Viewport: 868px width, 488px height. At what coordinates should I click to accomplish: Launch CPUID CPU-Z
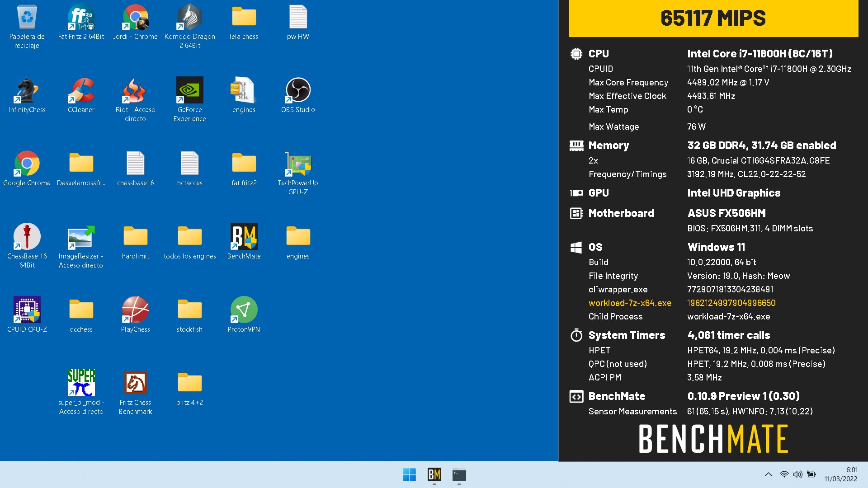coord(27,314)
